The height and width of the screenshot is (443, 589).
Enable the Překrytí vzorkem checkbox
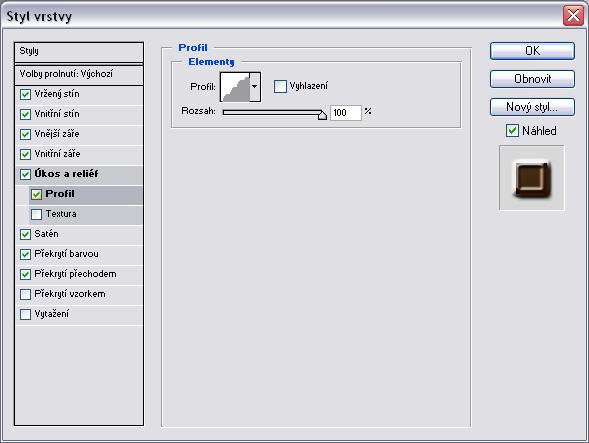[x=25, y=294]
